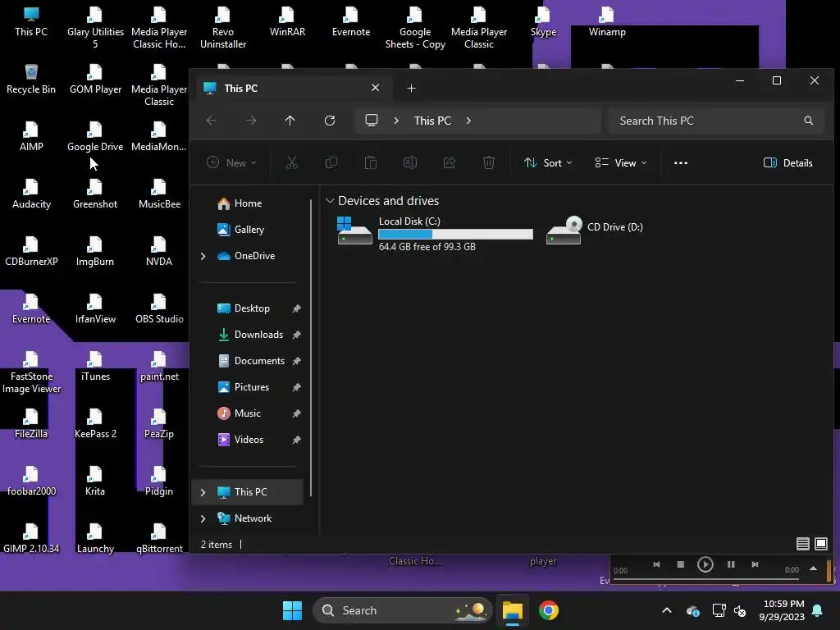Viewport: 840px width, 630px height.
Task: Unpin Pictures using its pin icon
Action: tap(296, 387)
